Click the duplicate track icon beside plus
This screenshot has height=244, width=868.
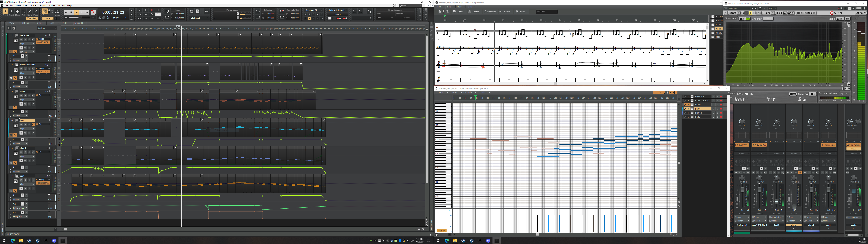tap(14, 28)
